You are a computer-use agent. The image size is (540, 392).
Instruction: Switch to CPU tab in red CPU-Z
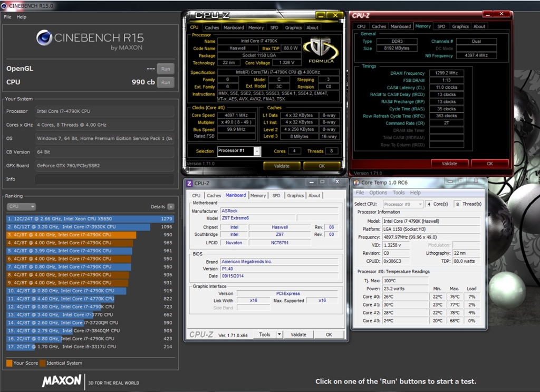(x=361, y=26)
